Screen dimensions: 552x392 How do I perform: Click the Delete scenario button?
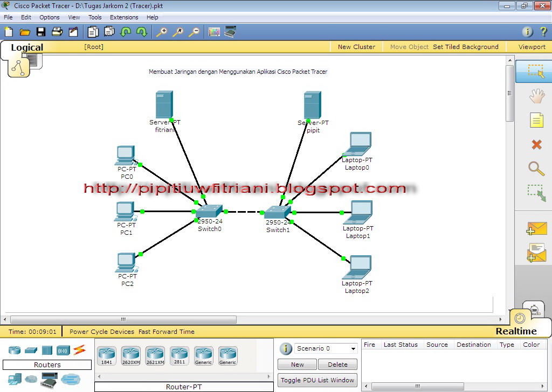(x=337, y=365)
